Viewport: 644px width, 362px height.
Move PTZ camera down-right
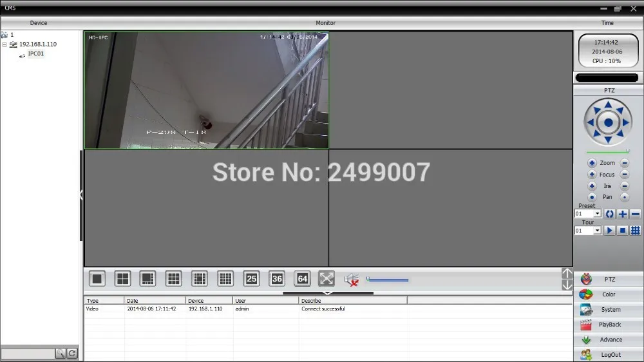click(x=620, y=134)
